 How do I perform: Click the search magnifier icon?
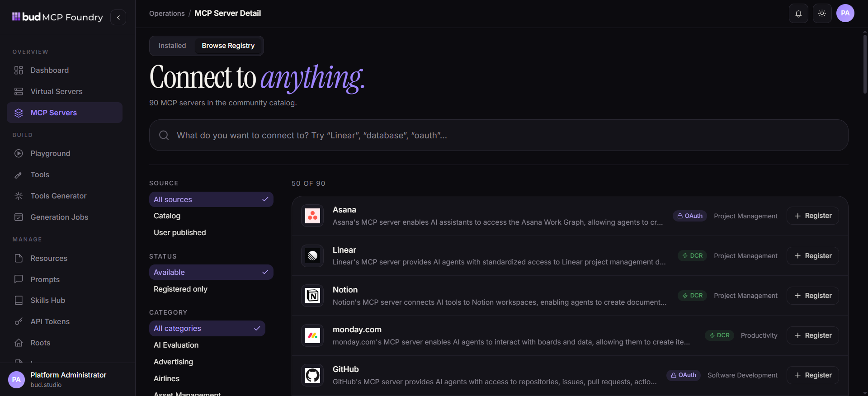164,135
